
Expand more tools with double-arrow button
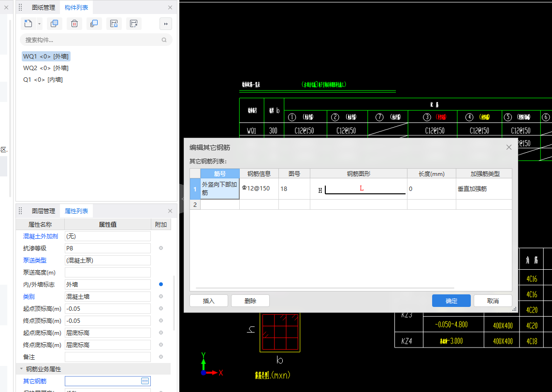[x=166, y=24]
